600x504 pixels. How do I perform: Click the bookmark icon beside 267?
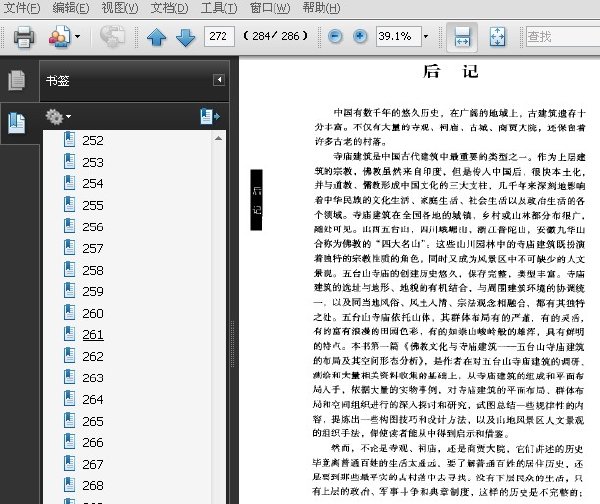[69, 463]
